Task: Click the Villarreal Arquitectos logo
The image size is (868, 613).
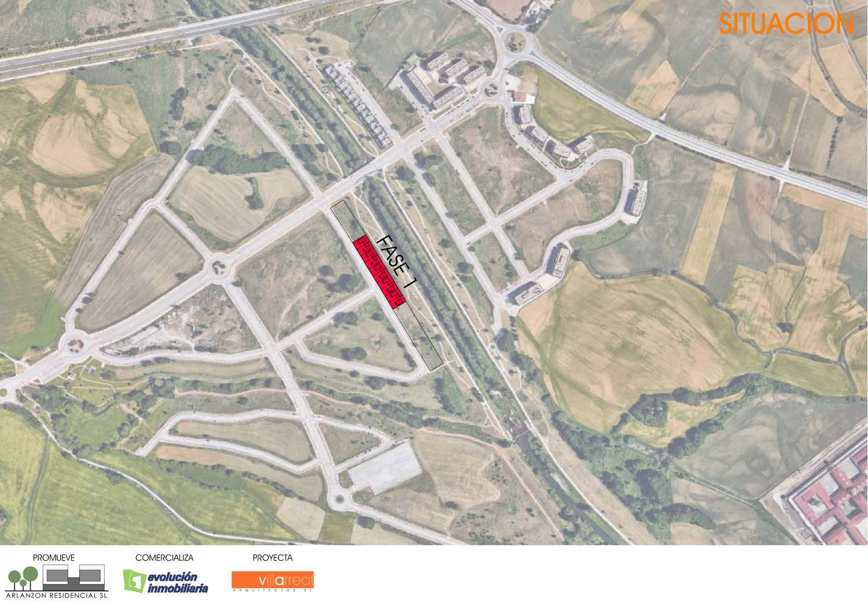Action: (273, 582)
